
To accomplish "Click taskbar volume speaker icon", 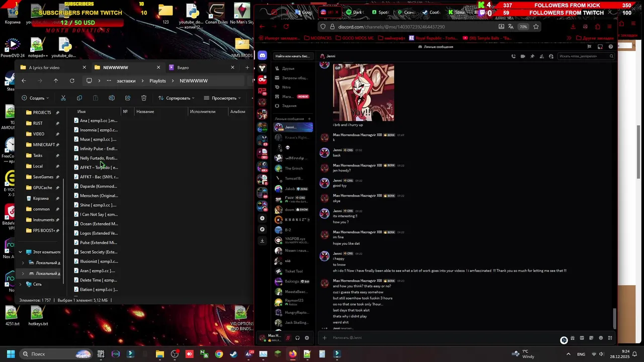I will click(x=601, y=354).
